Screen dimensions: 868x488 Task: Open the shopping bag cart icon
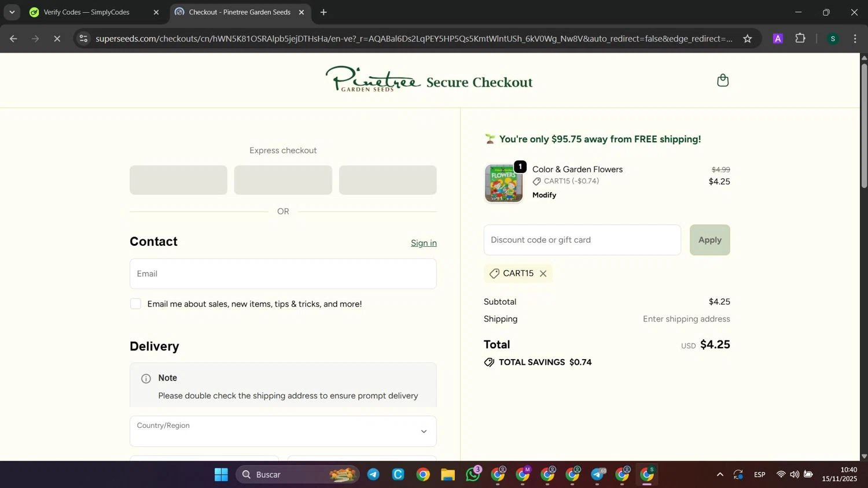pos(722,80)
